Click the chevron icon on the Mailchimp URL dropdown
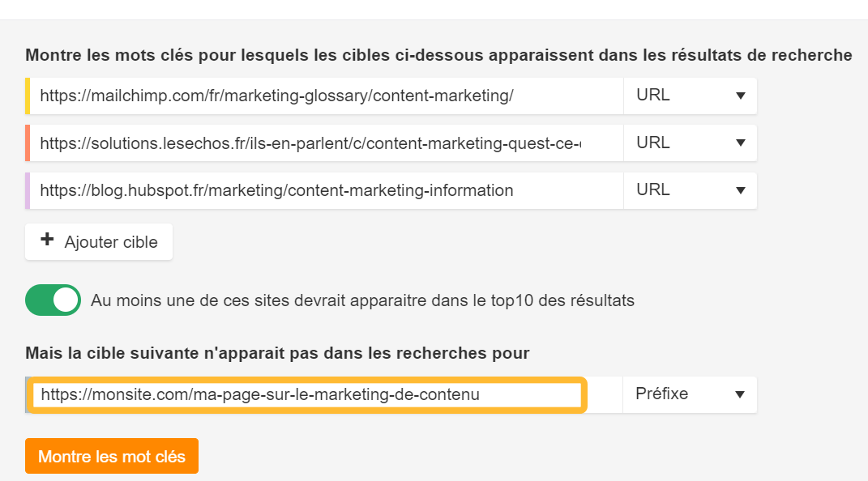Viewport: 868px width, 481px height. [739, 95]
